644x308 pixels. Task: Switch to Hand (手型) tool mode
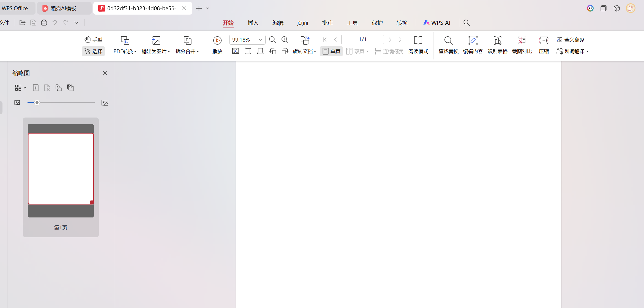tap(94, 40)
